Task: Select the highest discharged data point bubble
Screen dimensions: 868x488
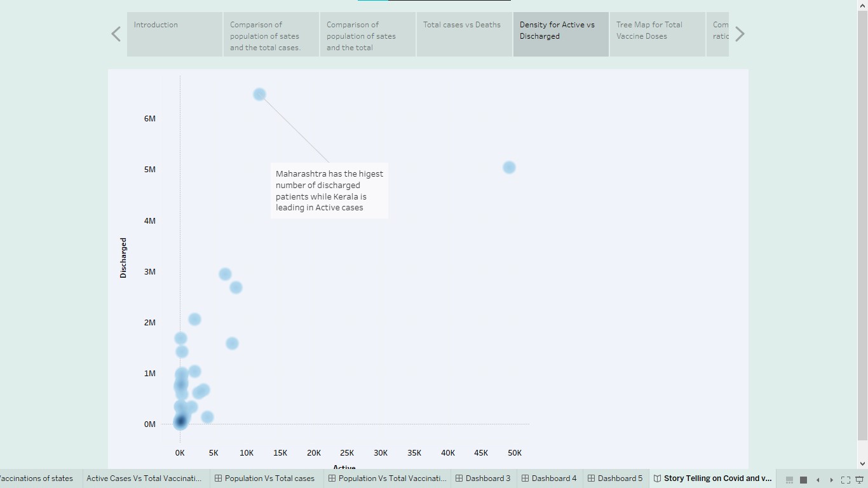Action: 259,93
